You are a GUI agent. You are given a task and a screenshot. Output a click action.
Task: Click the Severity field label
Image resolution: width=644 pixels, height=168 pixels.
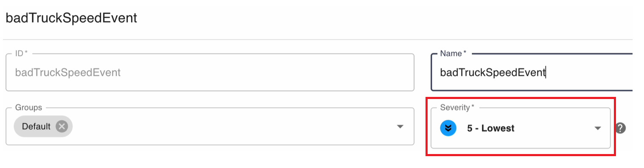click(x=457, y=107)
